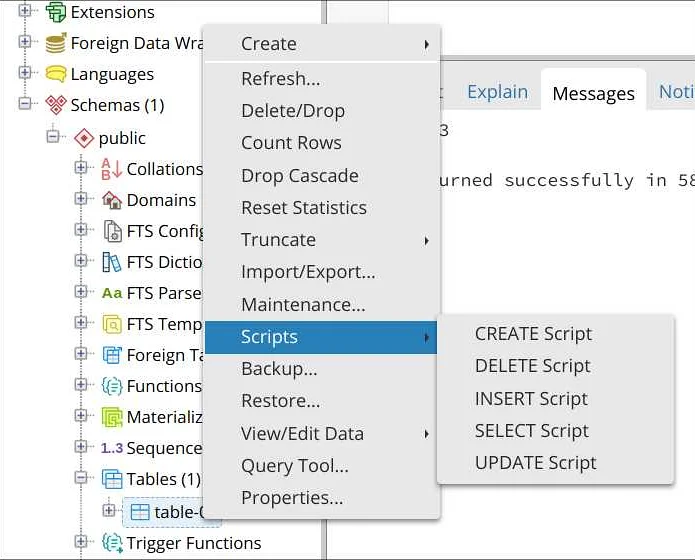Click the Tables grid icon
The width and height of the screenshot is (695, 560).
tap(112, 479)
